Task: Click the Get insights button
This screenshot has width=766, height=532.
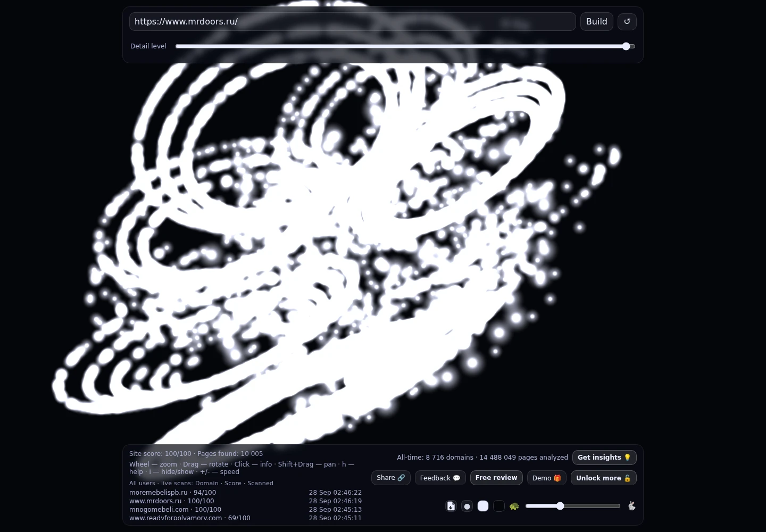Action: click(604, 458)
